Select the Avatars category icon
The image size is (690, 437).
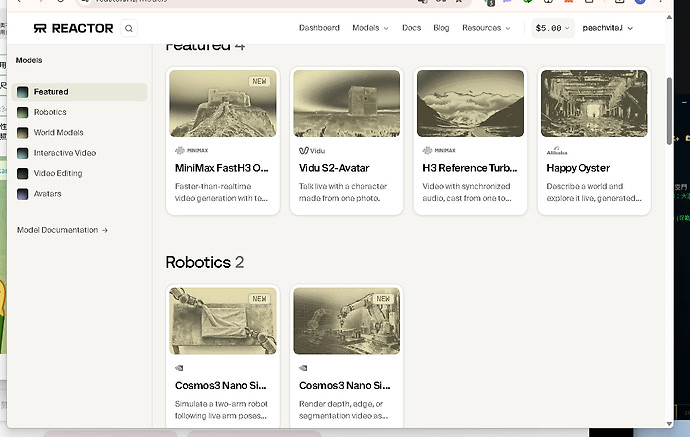click(x=22, y=194)
